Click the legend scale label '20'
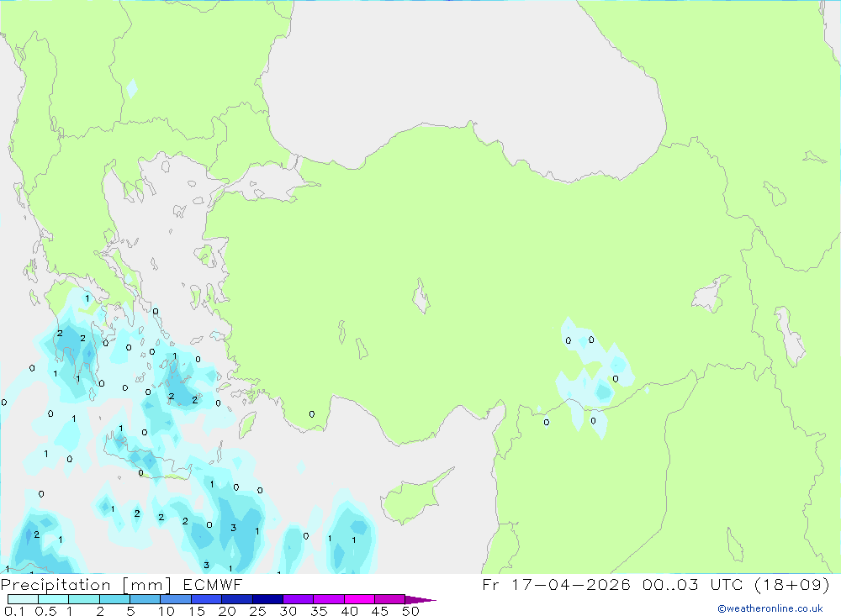The width and height of the screenshot is (841, 616). point(227,611)
